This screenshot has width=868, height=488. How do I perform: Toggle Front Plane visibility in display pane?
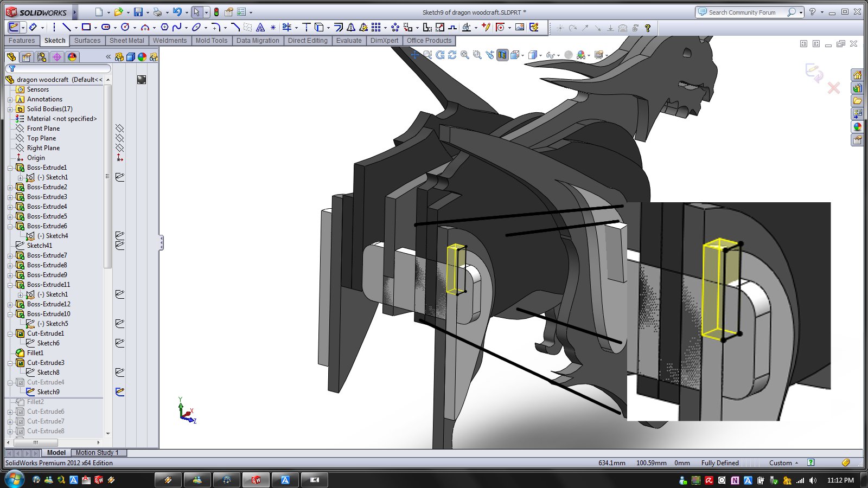click(x=120, y=129)
